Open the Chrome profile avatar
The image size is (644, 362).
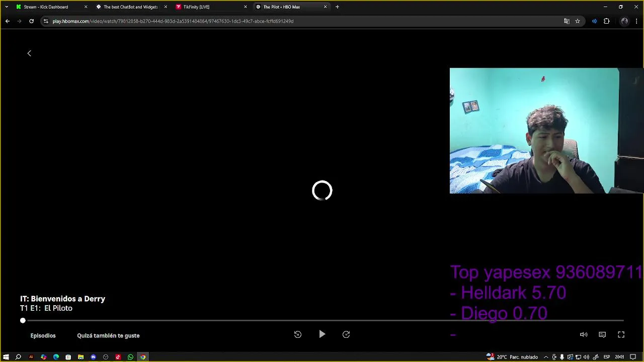[624, 21]
